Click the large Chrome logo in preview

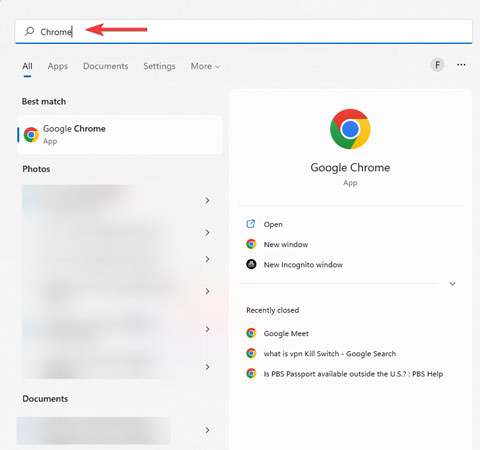[350, 129]
